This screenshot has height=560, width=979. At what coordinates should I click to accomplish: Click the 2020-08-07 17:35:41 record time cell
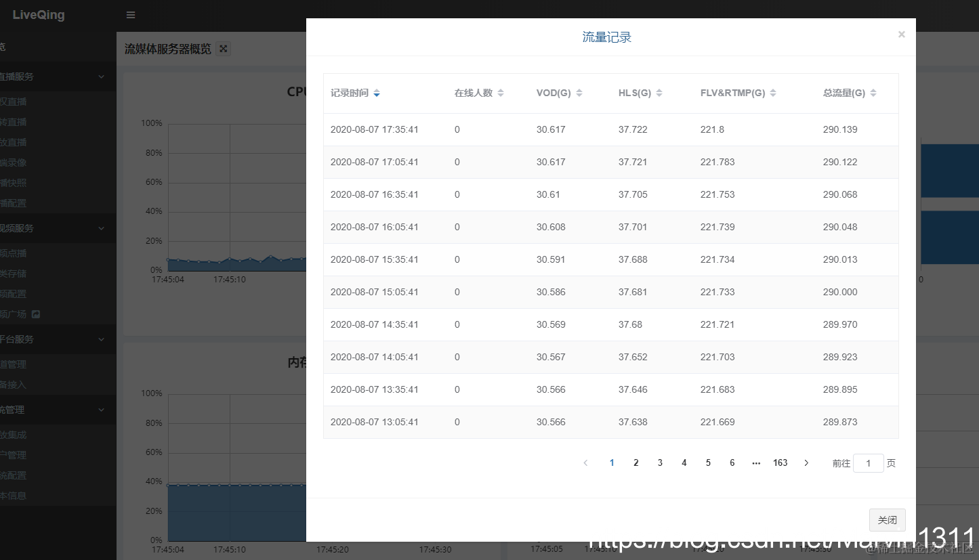click(x=374, y=129)
